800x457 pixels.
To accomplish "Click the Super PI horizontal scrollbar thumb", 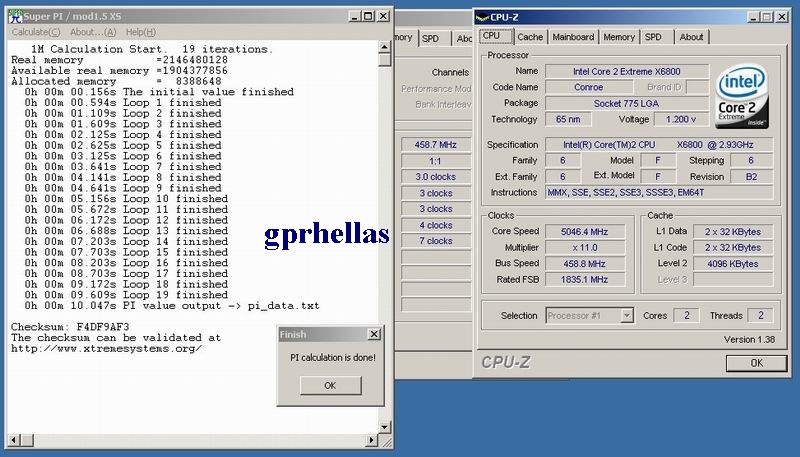I will point(28,440).
